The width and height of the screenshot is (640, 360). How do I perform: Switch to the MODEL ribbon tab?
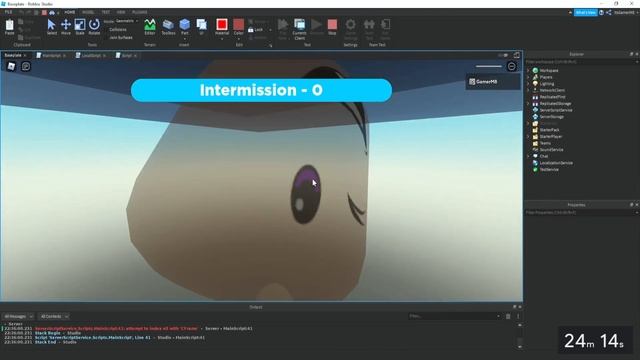pyautogui.click(x=88, y=12)
